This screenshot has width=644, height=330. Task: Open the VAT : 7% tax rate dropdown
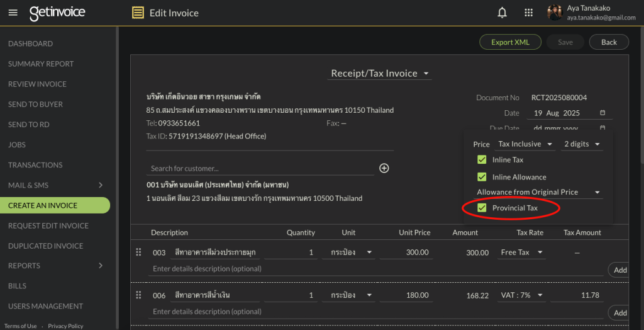[x=522, y=295]
